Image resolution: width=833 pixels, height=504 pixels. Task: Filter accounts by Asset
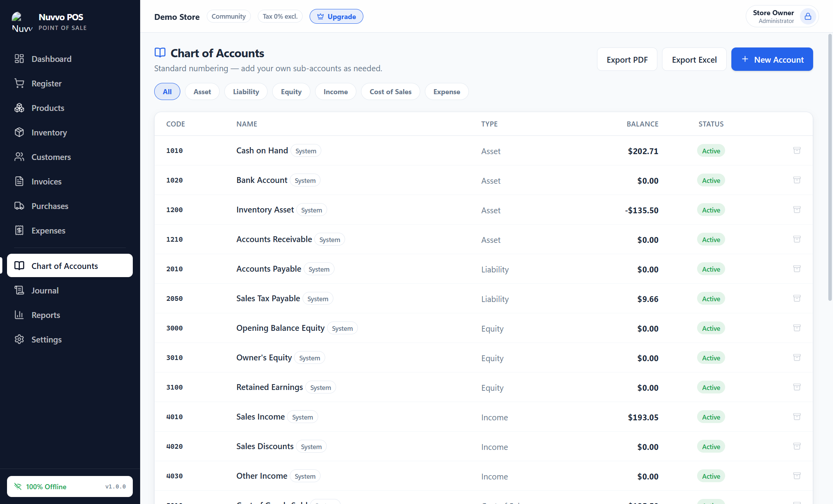(x=202, y=91)
